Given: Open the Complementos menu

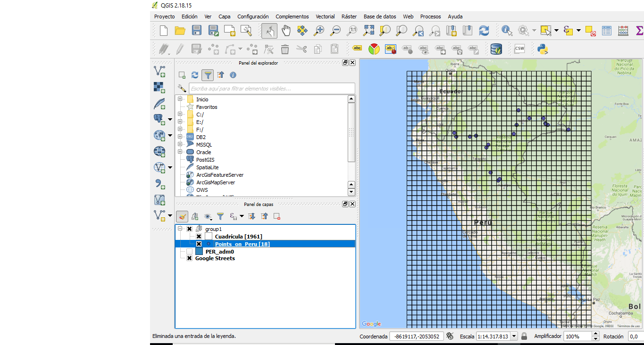Looking at the screenshot, I should (292, 16).
